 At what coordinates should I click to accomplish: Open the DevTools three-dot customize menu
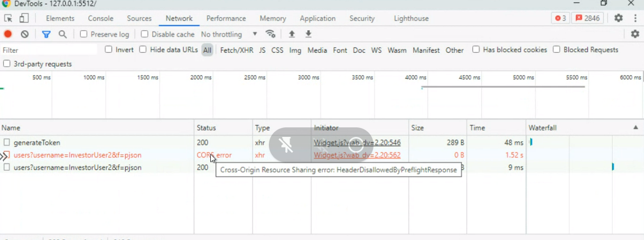635,18
